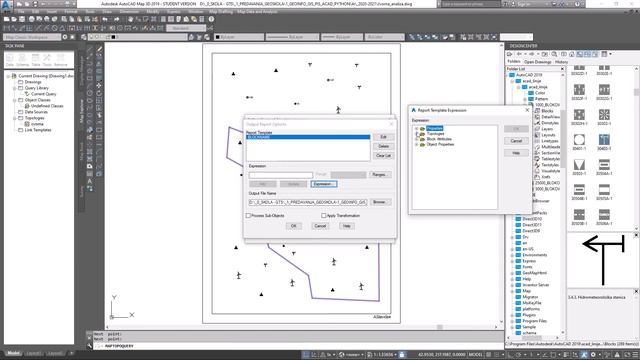The height and width of the screenshot is (360, 640).
Task: Collapse the AutoCAD 2019 folder node
Action: [507, 75]
